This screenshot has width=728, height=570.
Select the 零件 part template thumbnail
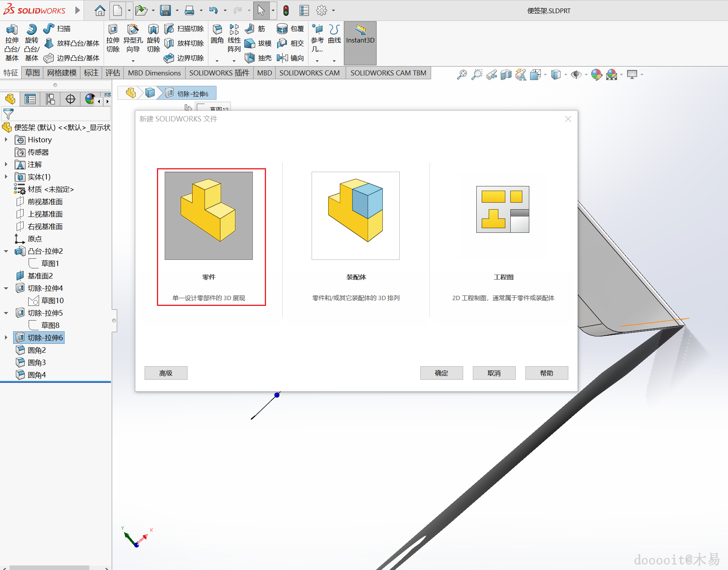(x=209, y=216)
